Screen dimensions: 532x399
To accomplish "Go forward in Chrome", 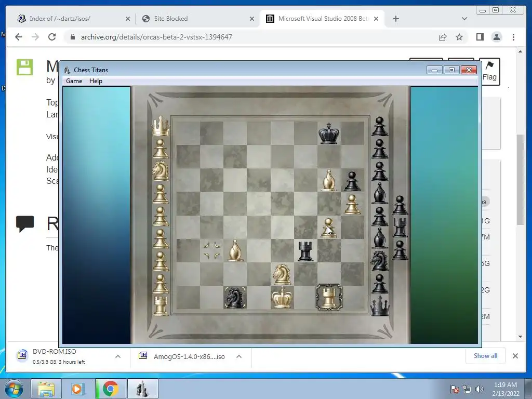I will (35, 37).
